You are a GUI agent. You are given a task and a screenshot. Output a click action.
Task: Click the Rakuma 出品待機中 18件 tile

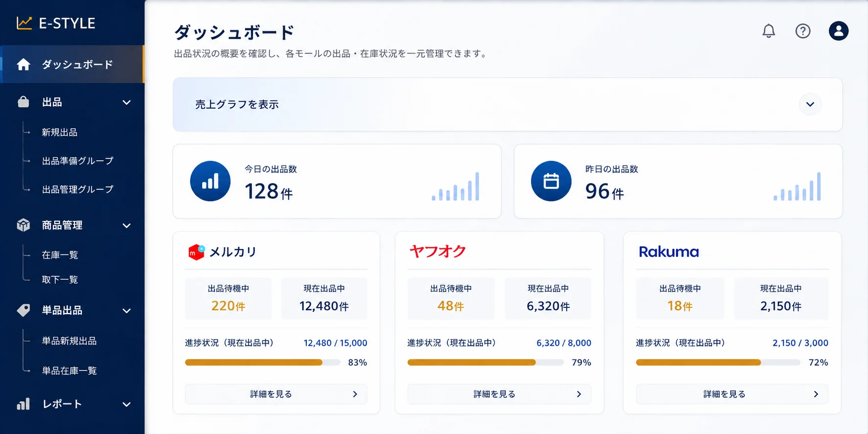coord(680,298)
